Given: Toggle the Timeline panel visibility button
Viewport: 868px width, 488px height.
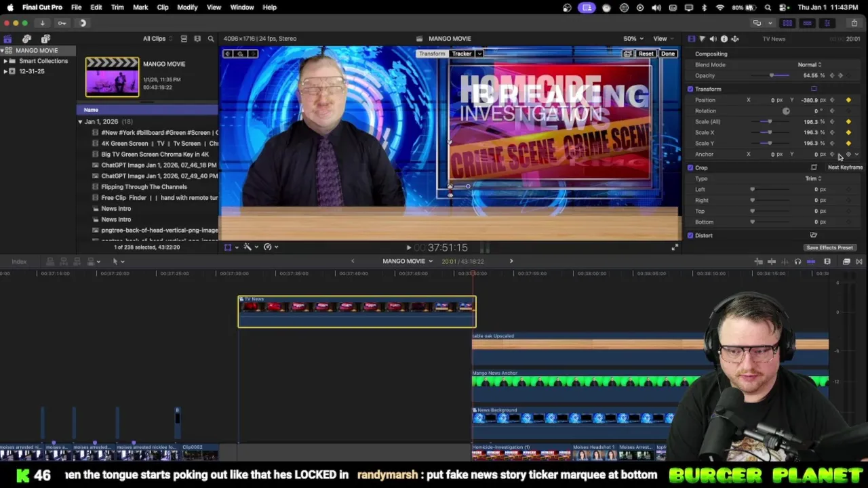Looking at the screenshot, I should point(807,23).
